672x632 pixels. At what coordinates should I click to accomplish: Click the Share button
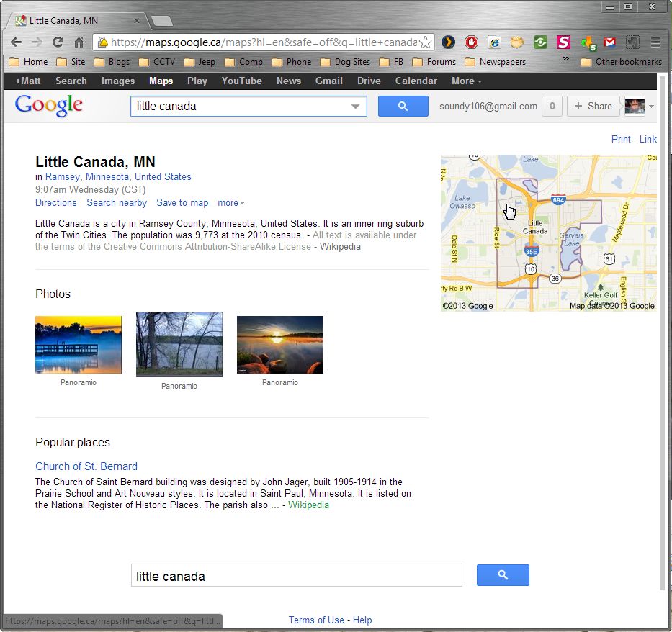[x=593, y=107]
